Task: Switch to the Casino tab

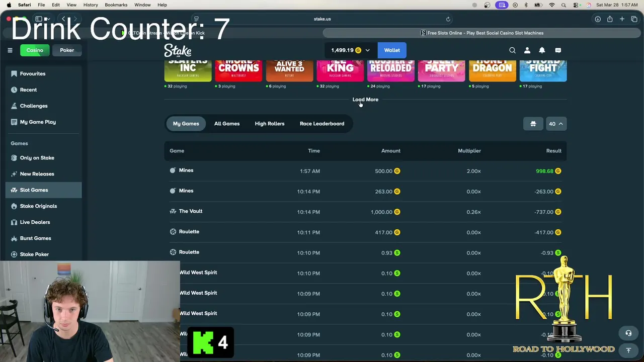Action: pos(35,50)
